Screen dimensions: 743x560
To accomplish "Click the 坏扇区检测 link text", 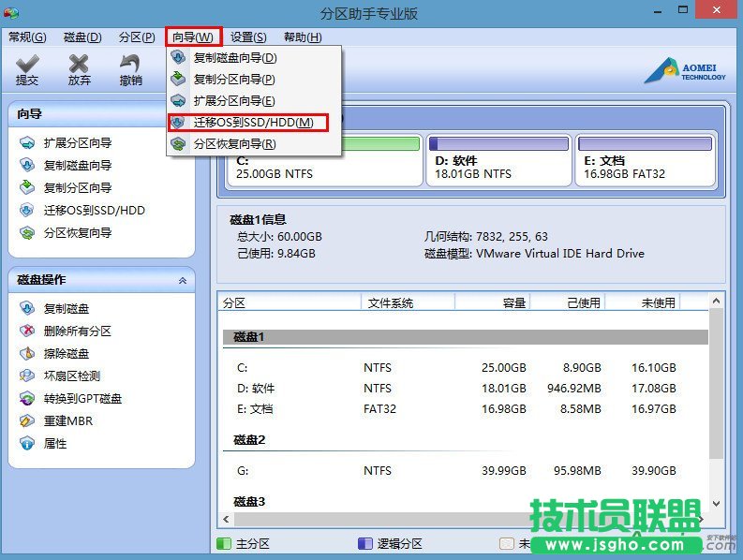I will (x=72, y=376).
